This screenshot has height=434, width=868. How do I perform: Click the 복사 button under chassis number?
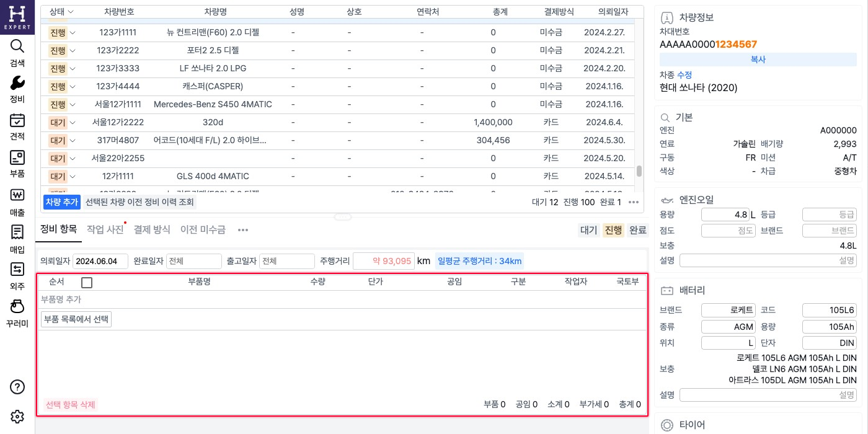758,60
